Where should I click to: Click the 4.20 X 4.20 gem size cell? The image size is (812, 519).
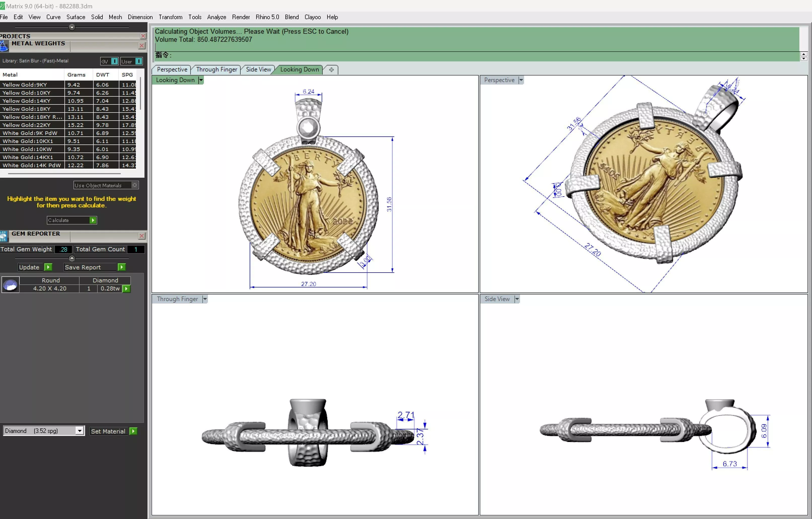point(50,289)
